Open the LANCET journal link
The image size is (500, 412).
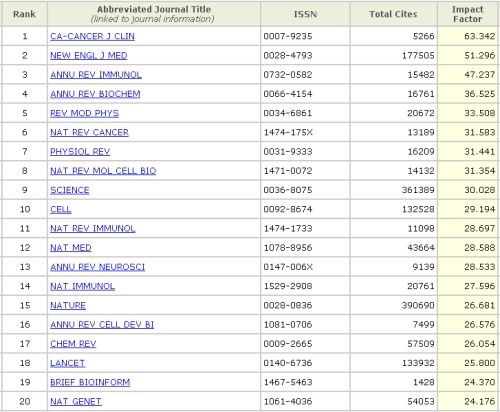pos(67,363)
